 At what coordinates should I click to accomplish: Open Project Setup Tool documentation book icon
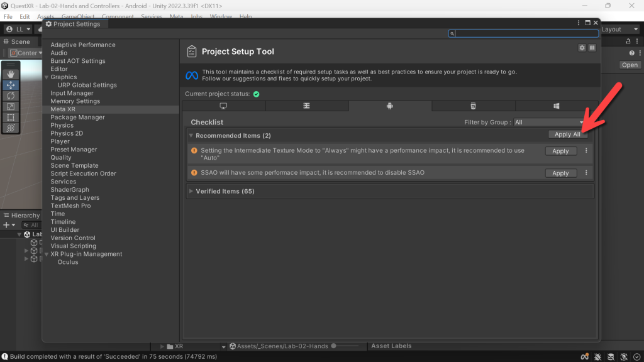(592, 48)
